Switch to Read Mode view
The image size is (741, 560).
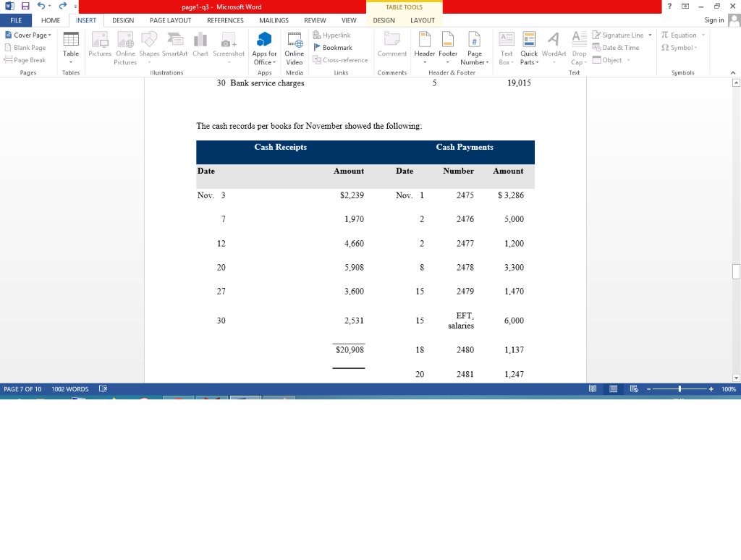[x=593, y=389]
